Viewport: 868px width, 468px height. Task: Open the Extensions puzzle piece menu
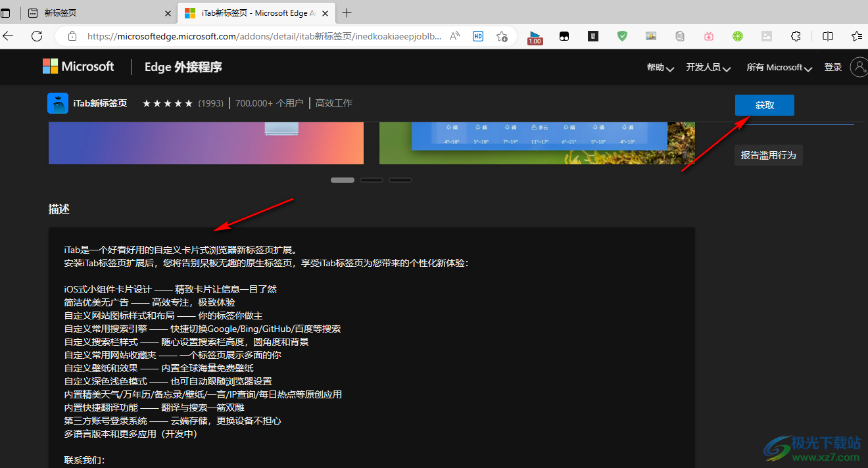tap(796, 37)
